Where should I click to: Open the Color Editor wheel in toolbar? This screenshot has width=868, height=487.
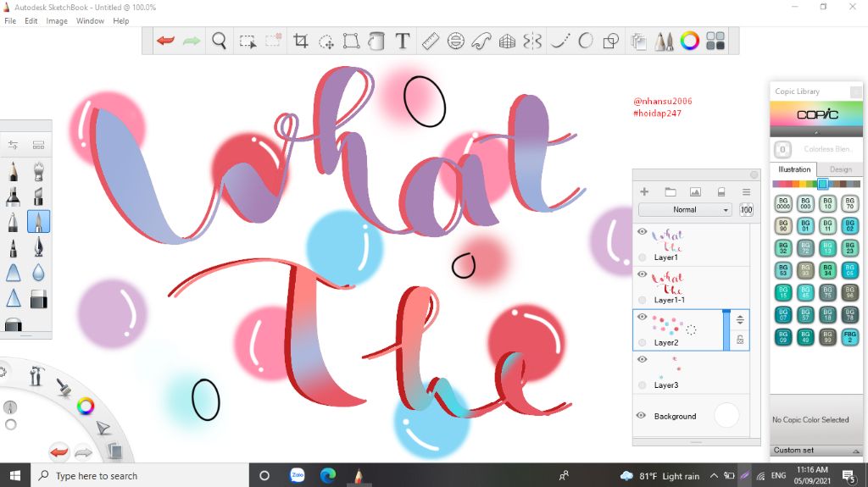point(690,41)
